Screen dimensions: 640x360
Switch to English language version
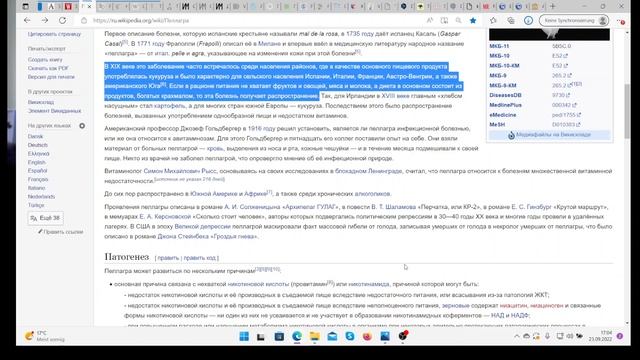[x=36, y=162]
